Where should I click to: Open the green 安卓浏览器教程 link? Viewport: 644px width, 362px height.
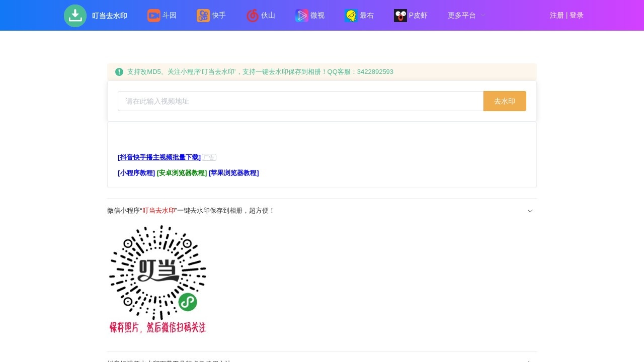pos(182,173)
